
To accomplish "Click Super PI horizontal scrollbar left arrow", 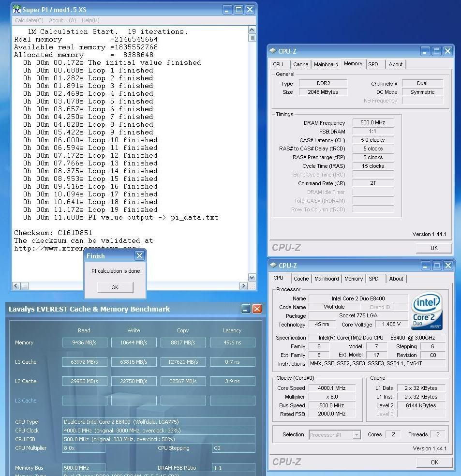I will [16, 286].
